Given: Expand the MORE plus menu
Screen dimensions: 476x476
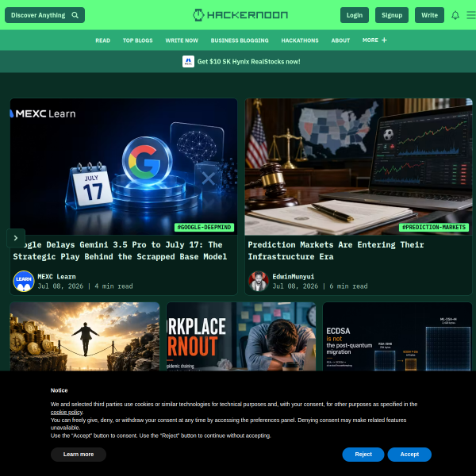Looking at the screenshot, I should [374, 40].
